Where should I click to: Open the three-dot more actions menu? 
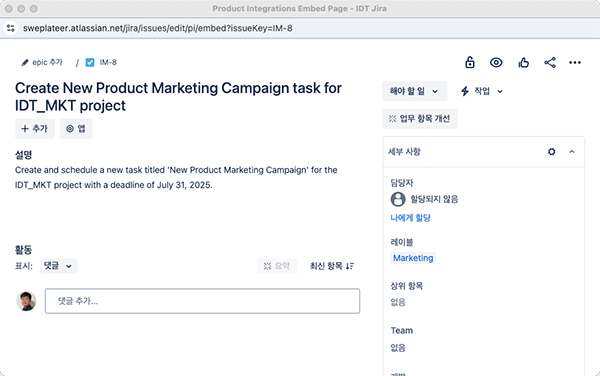pyautogui.click(x=575, y=62)
